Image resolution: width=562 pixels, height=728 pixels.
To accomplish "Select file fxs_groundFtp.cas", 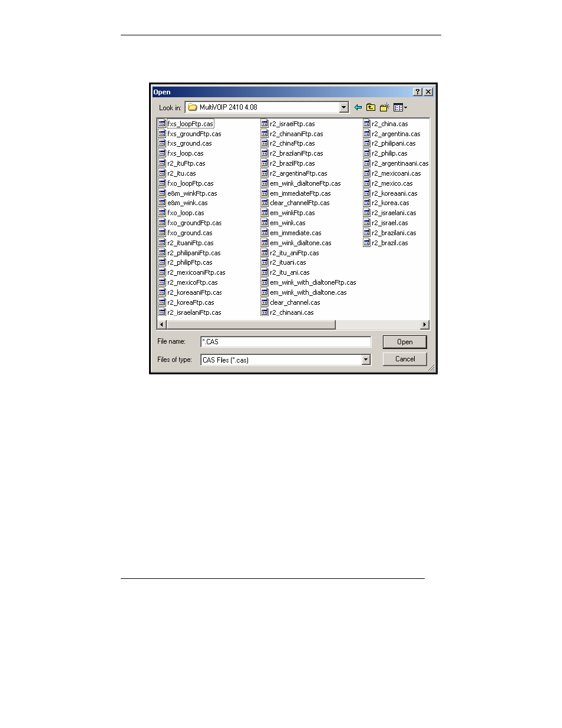I will (194, 134).
